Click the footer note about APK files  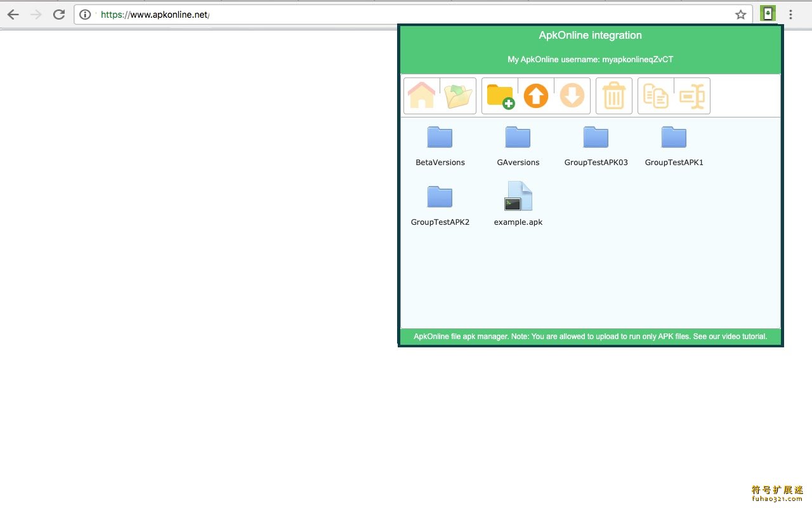591,337
